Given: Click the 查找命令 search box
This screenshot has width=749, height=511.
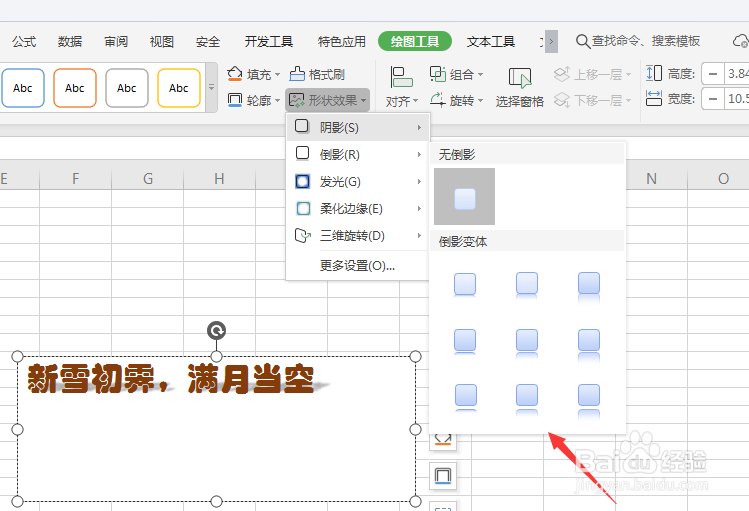Looking at the screenshot, I should point(638,41).
